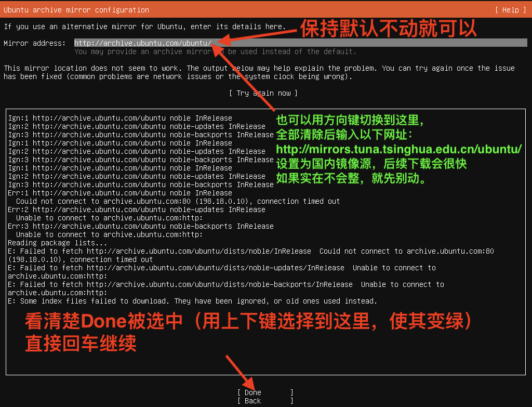Click 'Err:2' noble-updates InRelease log line

pos(137,209)
